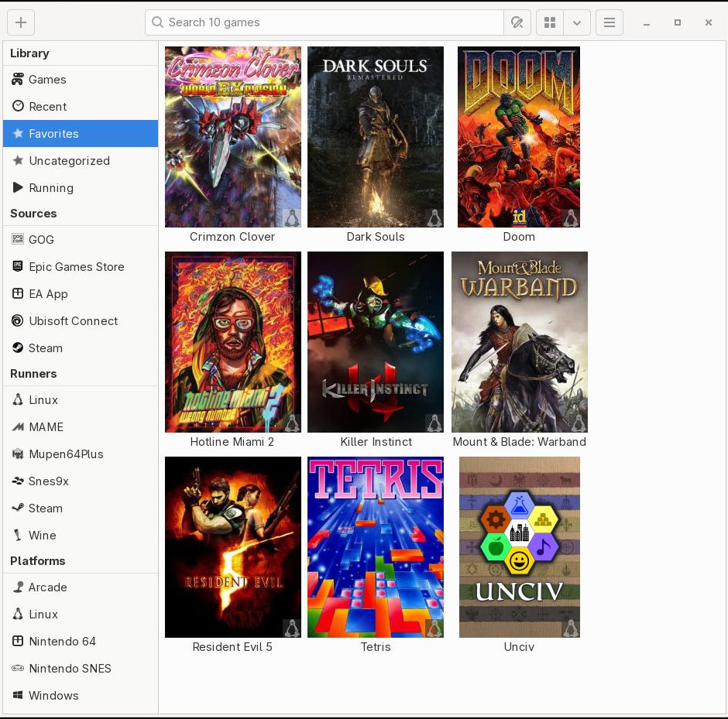Click Linux badge on Killer Instinct cover
The width and height of the screenshot is (728, 719).
(x=434, y=423)
